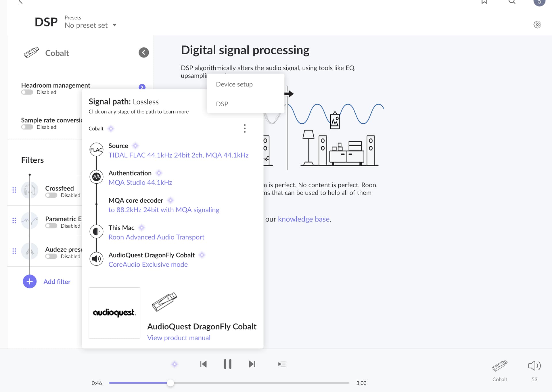Skip to the next track
The width and height of the screenshot is (552, 392).
click(x=252, y=364)
